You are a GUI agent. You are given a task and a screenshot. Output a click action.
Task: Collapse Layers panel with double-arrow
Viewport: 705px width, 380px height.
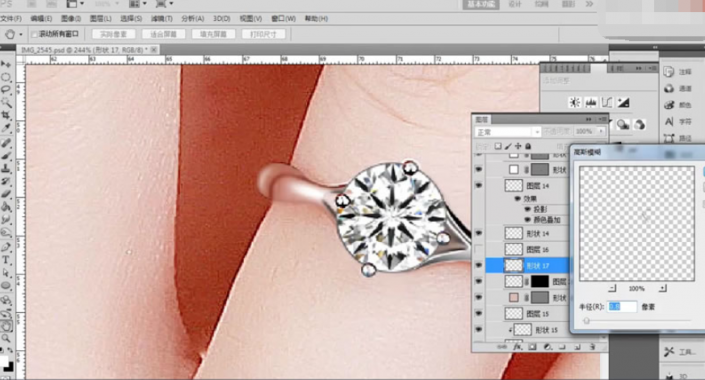tap(589, 119)
